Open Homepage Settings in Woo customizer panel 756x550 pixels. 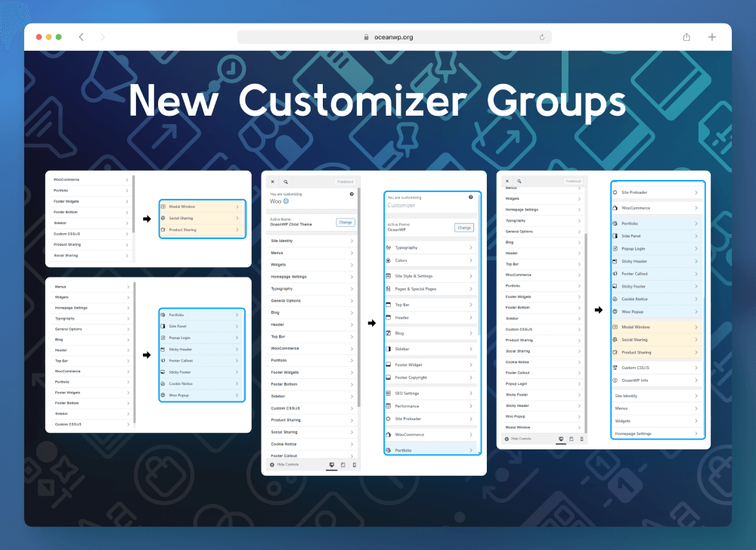(x=312, y=277)
